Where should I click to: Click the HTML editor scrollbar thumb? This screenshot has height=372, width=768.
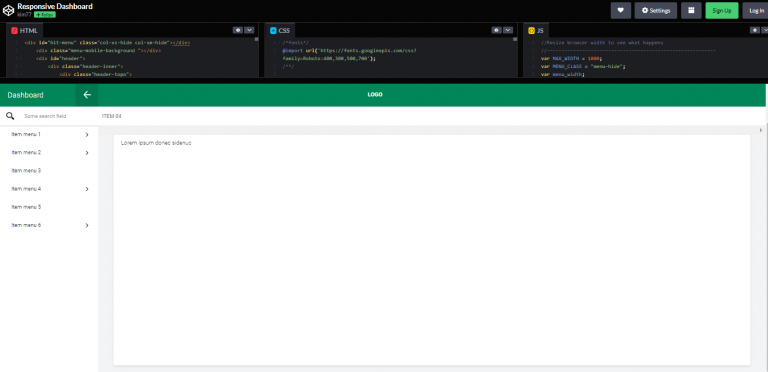point(257,39)
